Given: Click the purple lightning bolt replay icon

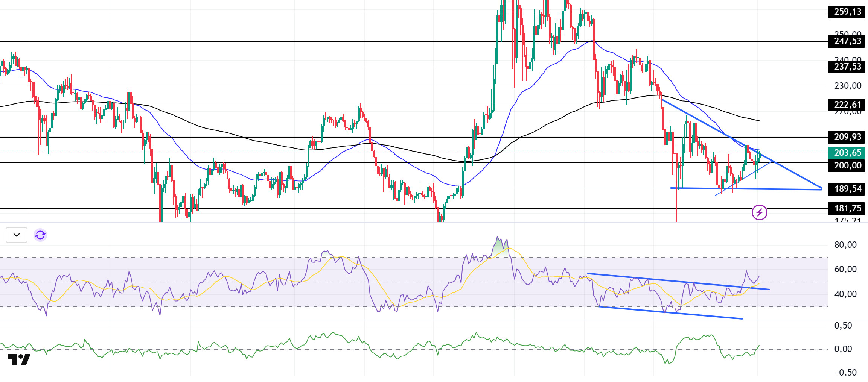Looking at the screenshot, I should click(759, 212).
